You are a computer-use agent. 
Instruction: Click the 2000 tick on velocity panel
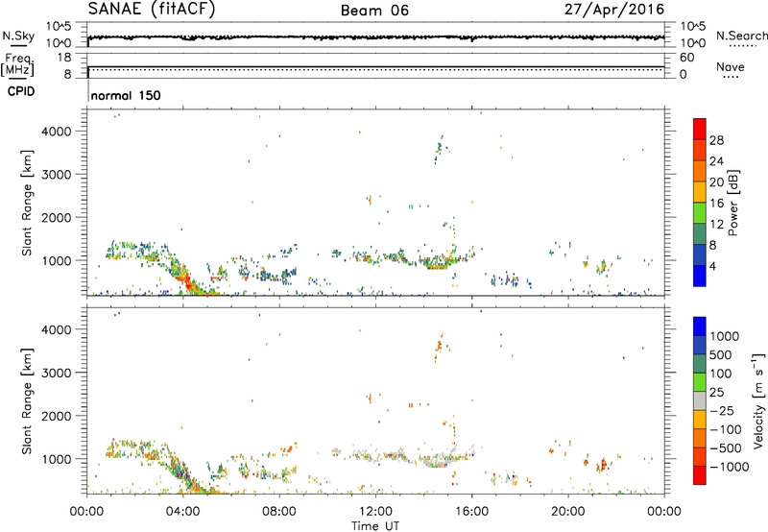coord(57,416)
